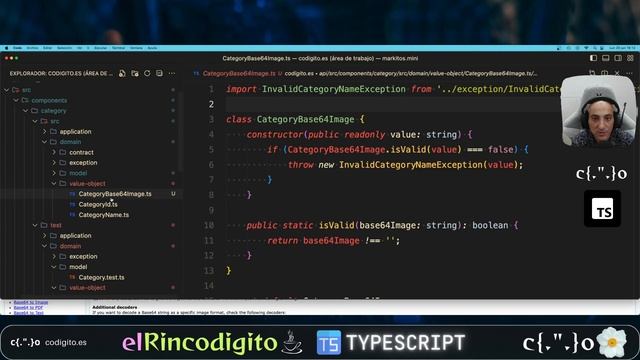Collapse the top-level src folder chevron
Image resolution: width=640 pixels, height=360 pixels.
tap(7, 90)
